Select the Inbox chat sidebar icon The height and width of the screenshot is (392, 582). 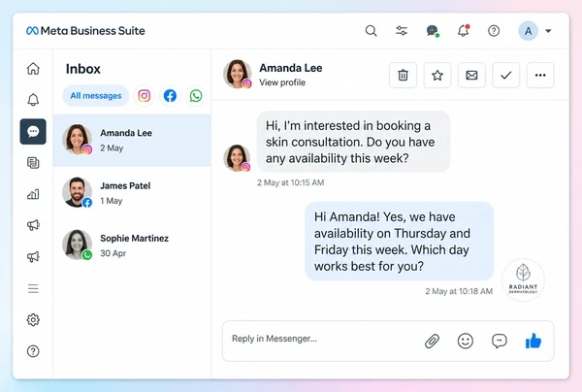33,131
